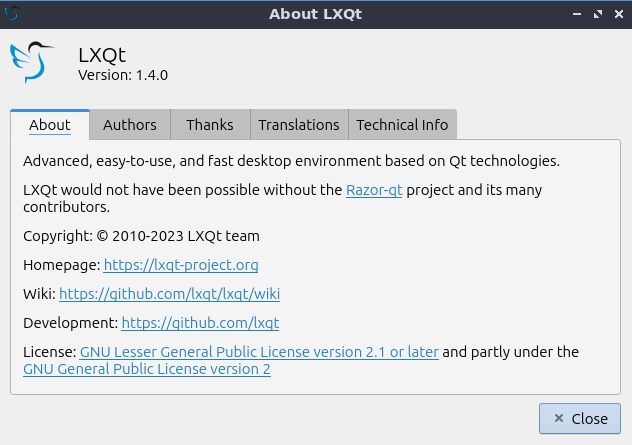
Task: Open the Development GitHub link
Action: coord(200,323)
